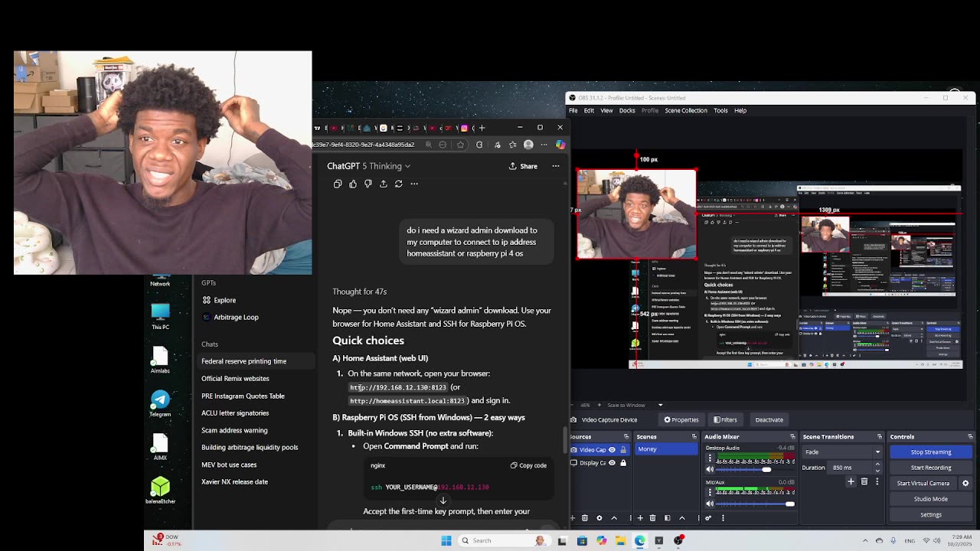Click Deactivate button in OBS
The image size is (980, 551).
[769, 419]
